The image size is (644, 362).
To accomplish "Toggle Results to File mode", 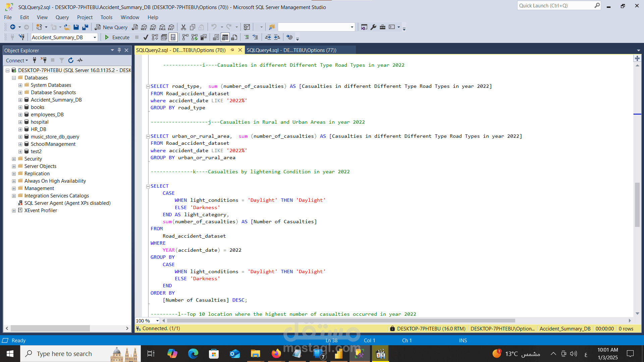I will click(234, 37).
